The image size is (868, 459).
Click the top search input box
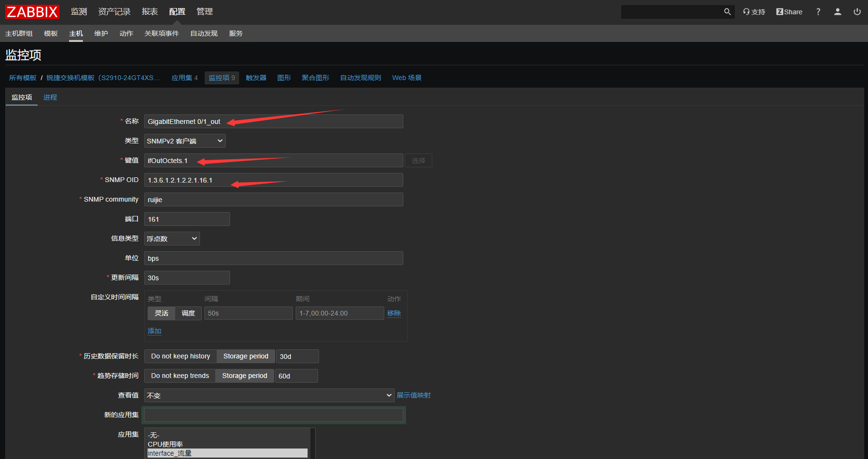tap(671, 12)
